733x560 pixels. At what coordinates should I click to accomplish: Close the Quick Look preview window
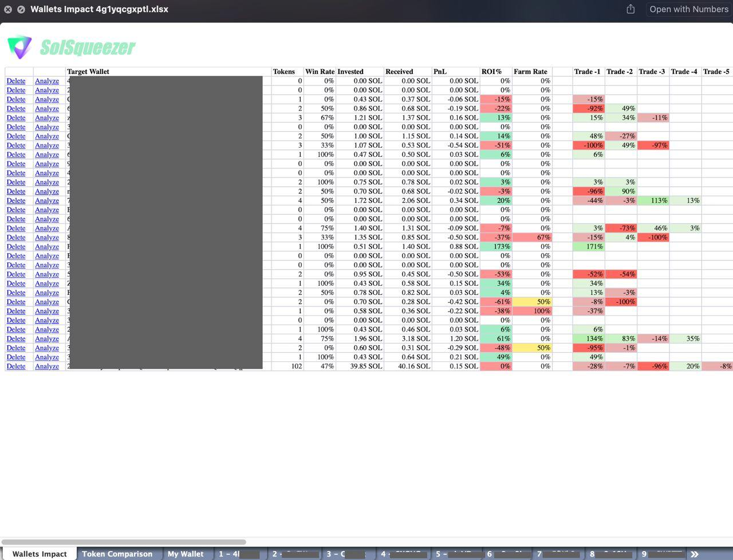coord(8,9)
